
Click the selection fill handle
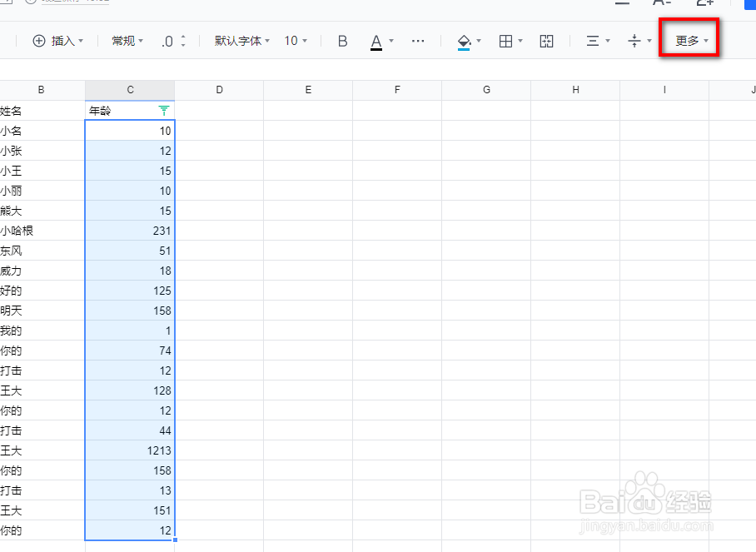[175, 540]
